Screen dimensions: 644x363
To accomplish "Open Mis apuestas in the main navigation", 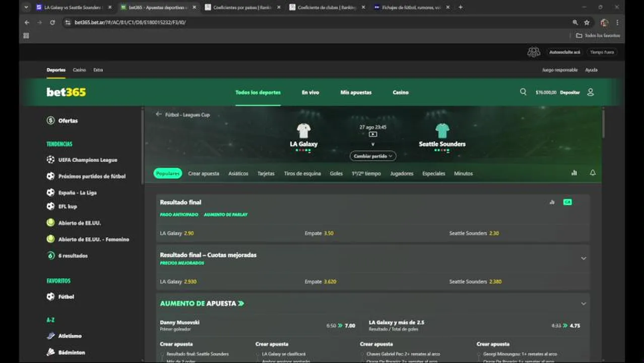I will click(356, 92).
